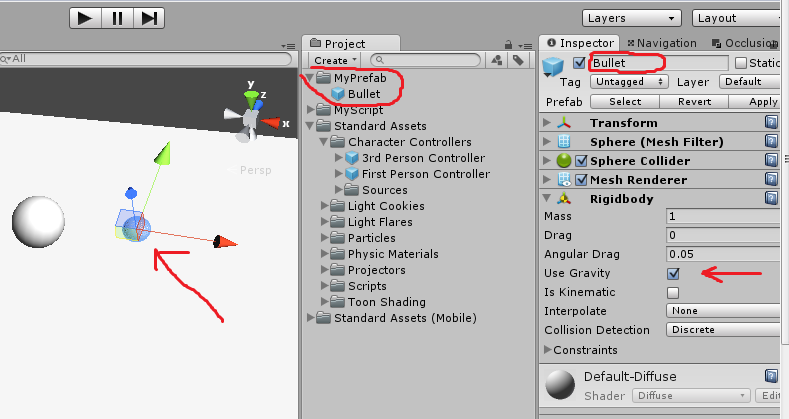The width and height of the screenshot is (789, 419).
Task: Click the Play button in the toolbar
Action: (x=85, y=19)
